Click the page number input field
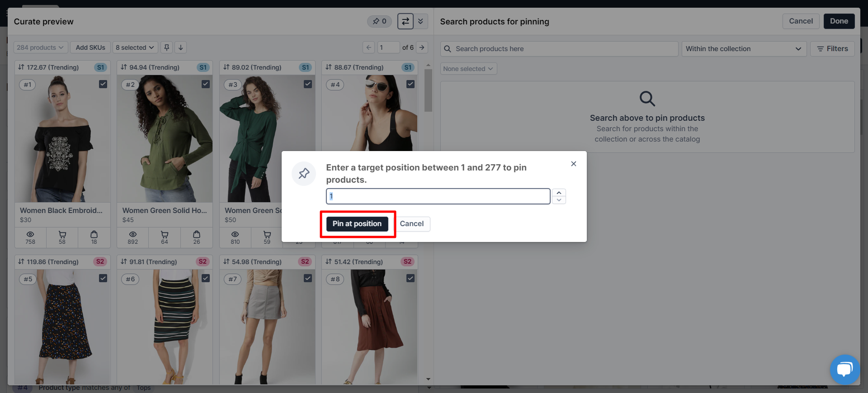Viewport: 868px width, 393px height. 388,47
